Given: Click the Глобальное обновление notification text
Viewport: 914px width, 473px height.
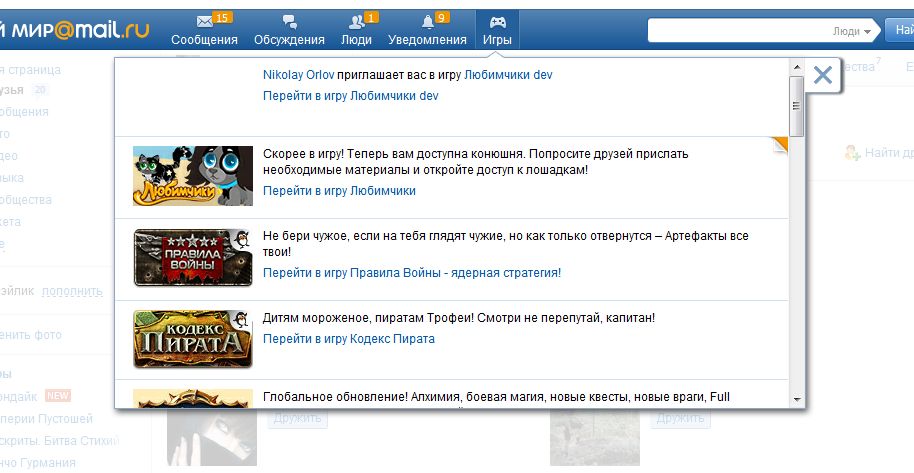Looking at the screenshot, I should pyautogui.click(x=496, y=397).
